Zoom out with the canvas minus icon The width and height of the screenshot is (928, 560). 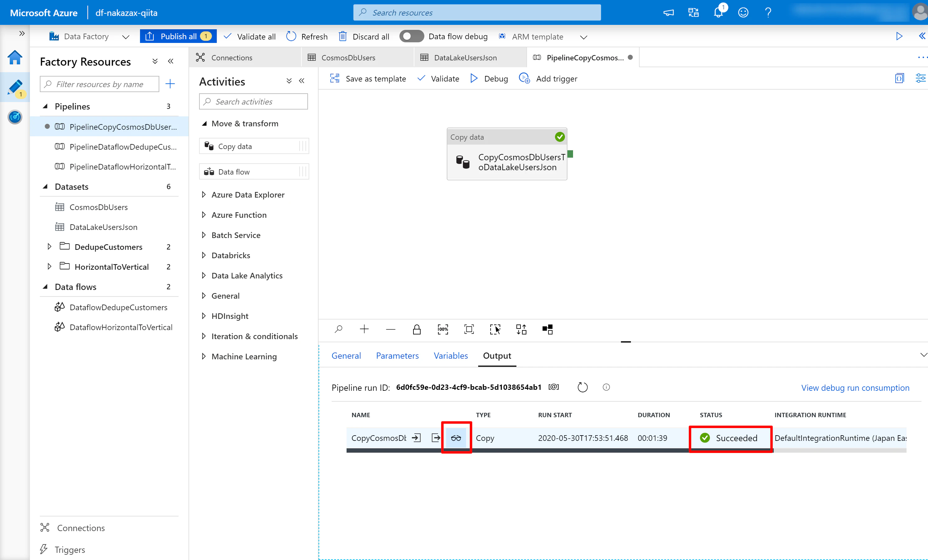390,329
